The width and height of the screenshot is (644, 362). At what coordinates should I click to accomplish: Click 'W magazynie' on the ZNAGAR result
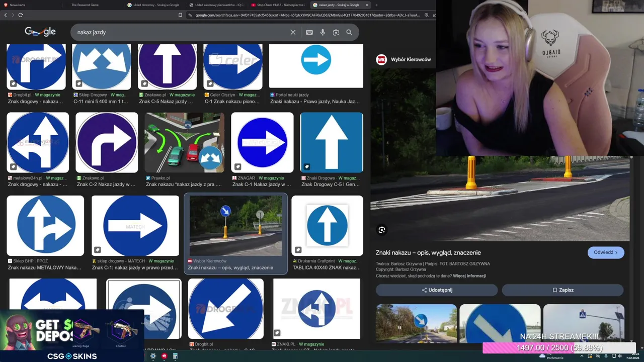[272, 178]
